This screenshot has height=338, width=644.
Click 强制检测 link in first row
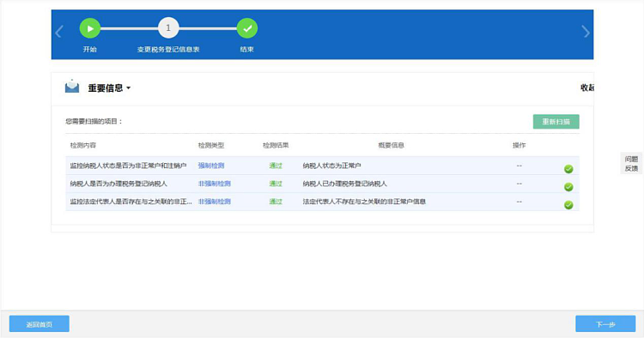[x=211, y=166]
